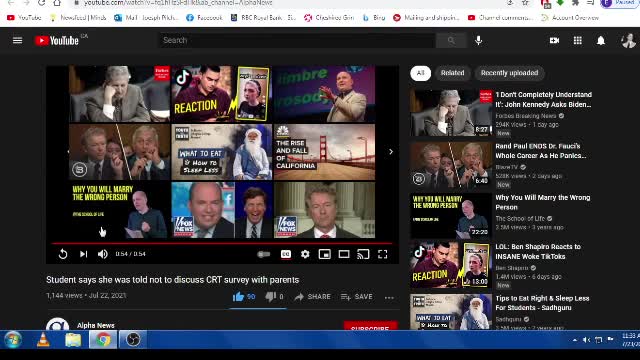Select the Recently uploaded filter chip
Screen dimensions: 640x360
509,73
